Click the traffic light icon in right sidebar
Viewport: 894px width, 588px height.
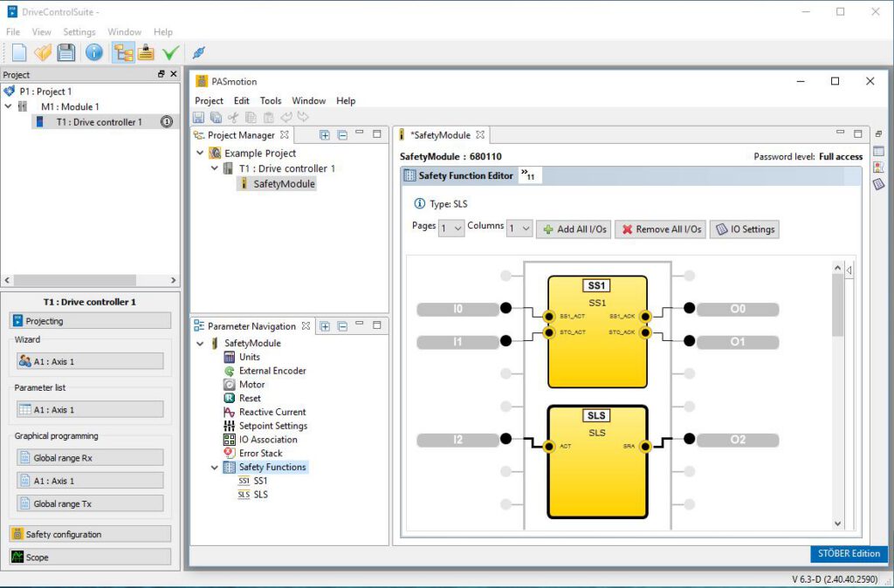(878, 168)
